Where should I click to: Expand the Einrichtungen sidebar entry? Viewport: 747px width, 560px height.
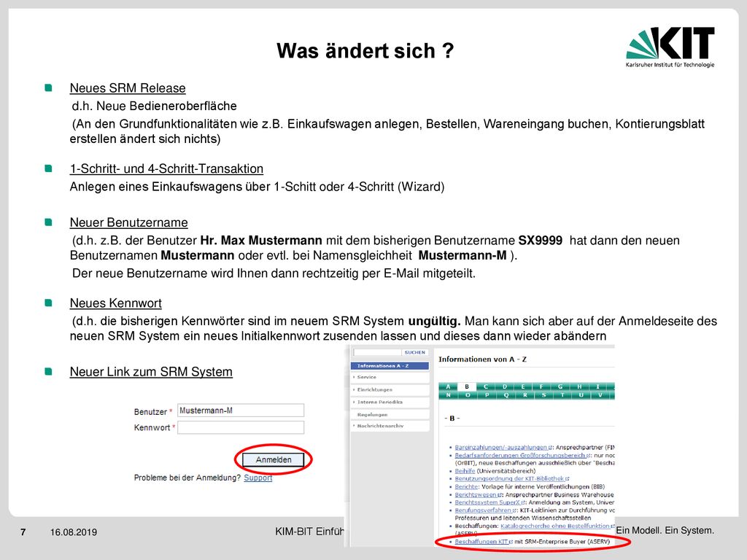coord(390,389)
